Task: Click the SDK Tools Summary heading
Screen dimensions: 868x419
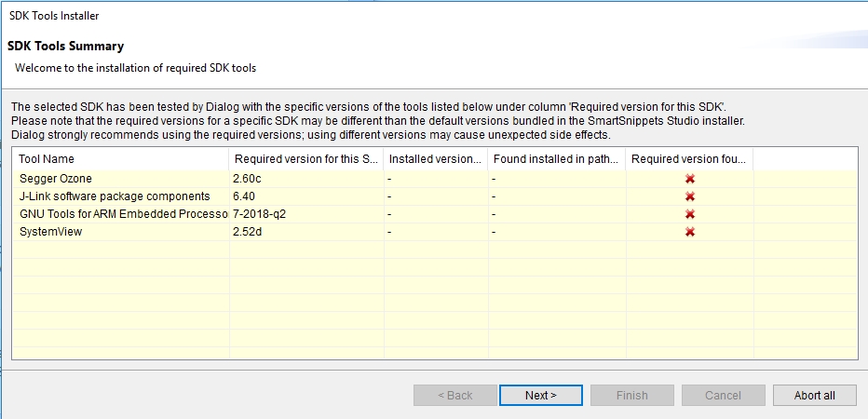Action: click(65, 46)
